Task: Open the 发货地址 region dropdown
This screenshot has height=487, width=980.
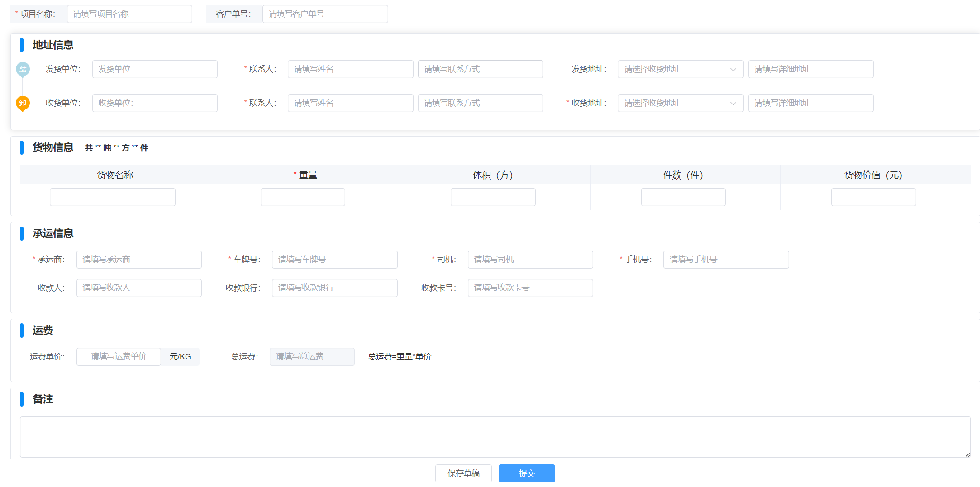Action: point(680,69)
